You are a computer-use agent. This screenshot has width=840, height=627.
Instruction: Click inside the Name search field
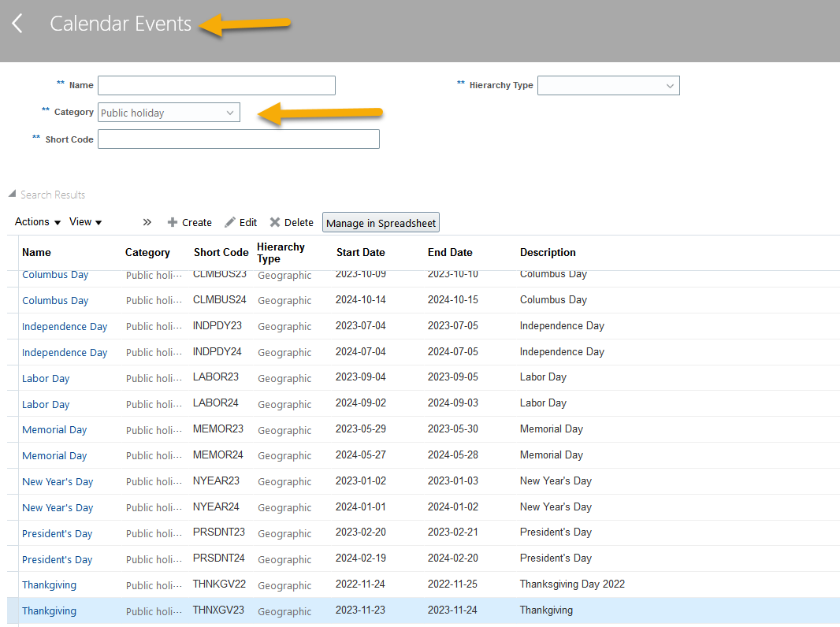(216, 85)
